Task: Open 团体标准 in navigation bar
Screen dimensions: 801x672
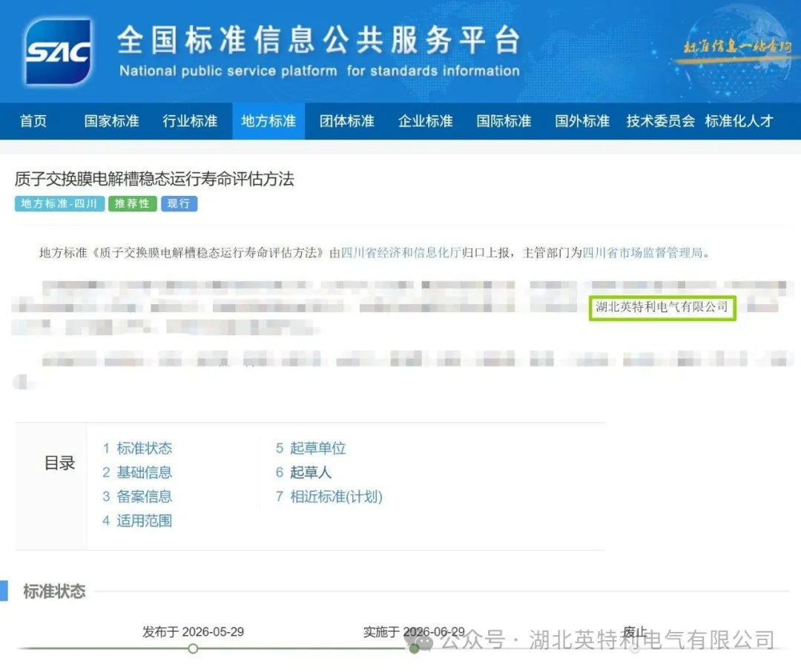Action: pyautogui.click(x=347, y=121)
